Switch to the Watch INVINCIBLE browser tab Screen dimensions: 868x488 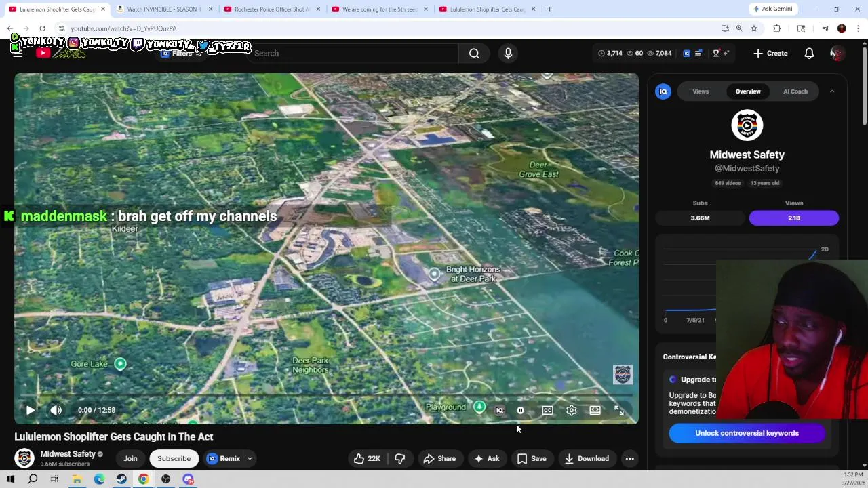tap(165, 9)
